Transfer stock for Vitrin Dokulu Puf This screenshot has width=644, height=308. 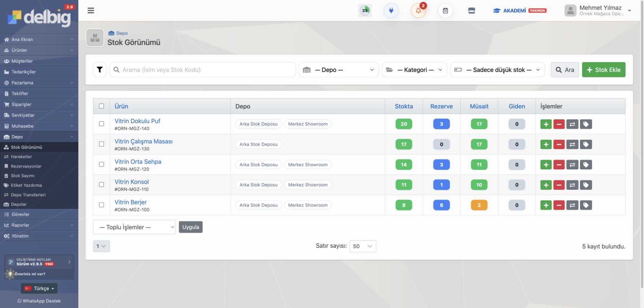572,124
